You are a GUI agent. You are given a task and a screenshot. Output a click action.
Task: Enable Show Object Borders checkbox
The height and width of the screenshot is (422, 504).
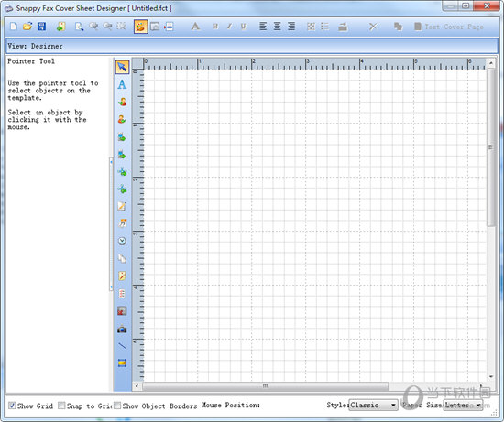(x=117, y=406)
